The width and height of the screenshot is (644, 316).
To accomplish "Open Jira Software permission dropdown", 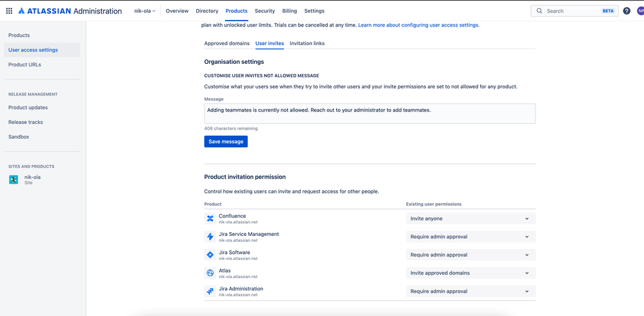I will 470,255.
